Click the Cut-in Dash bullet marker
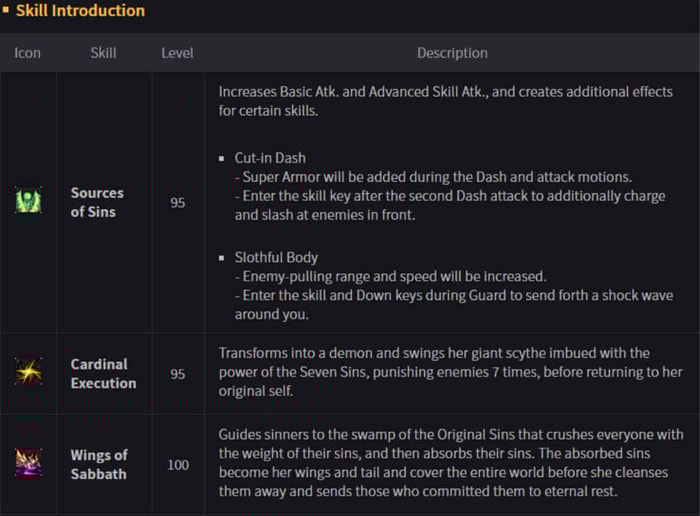Screen dimensions: 700x516 click(221, 158)
